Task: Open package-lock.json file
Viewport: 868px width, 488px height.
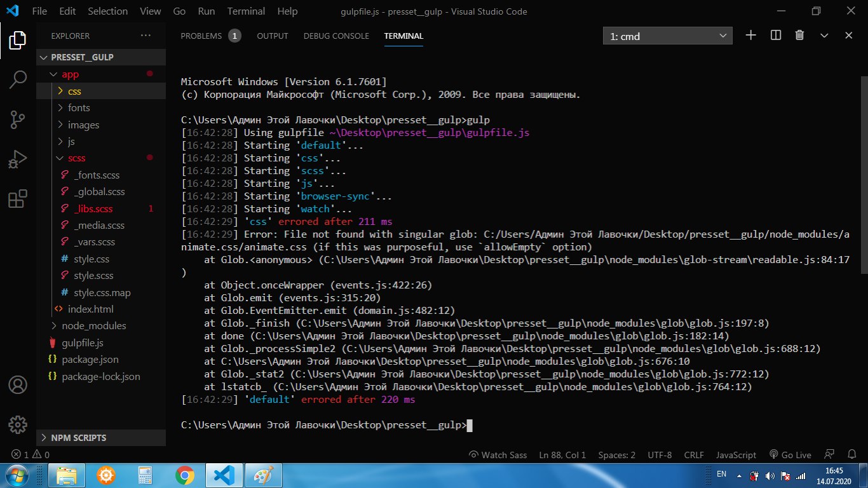Action: point(101,376)
